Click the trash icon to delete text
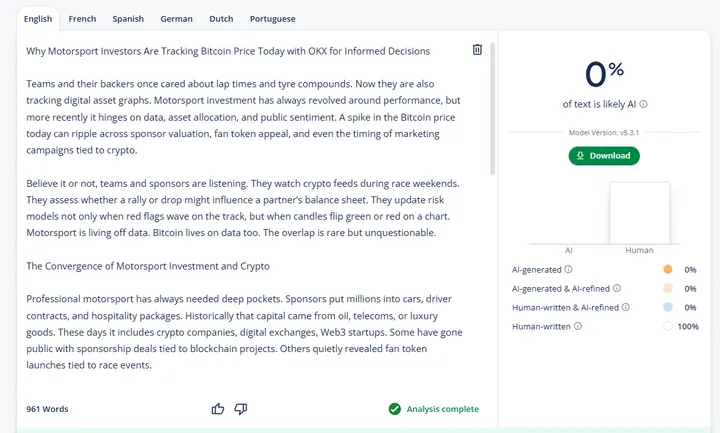Image resolution: width=720 pixels, height=433 pixels. 477,50
